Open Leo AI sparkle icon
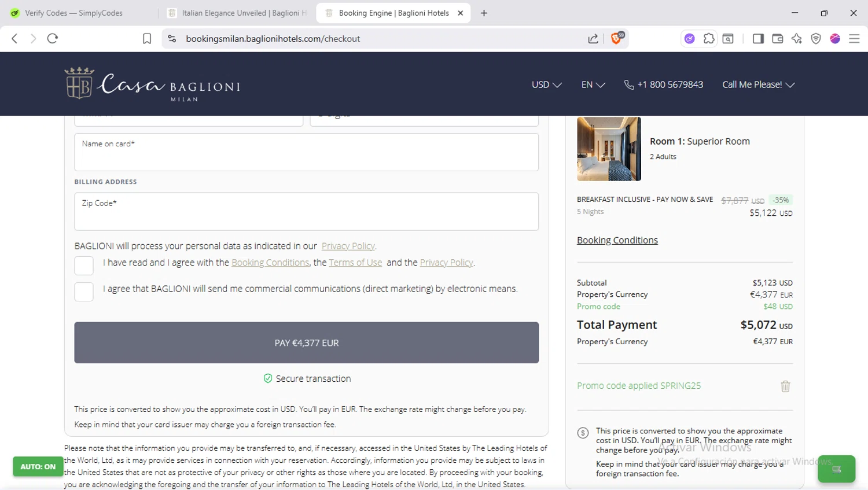Image resolution: width=868 pixels, height=490 pixels. tap(797, 39)
